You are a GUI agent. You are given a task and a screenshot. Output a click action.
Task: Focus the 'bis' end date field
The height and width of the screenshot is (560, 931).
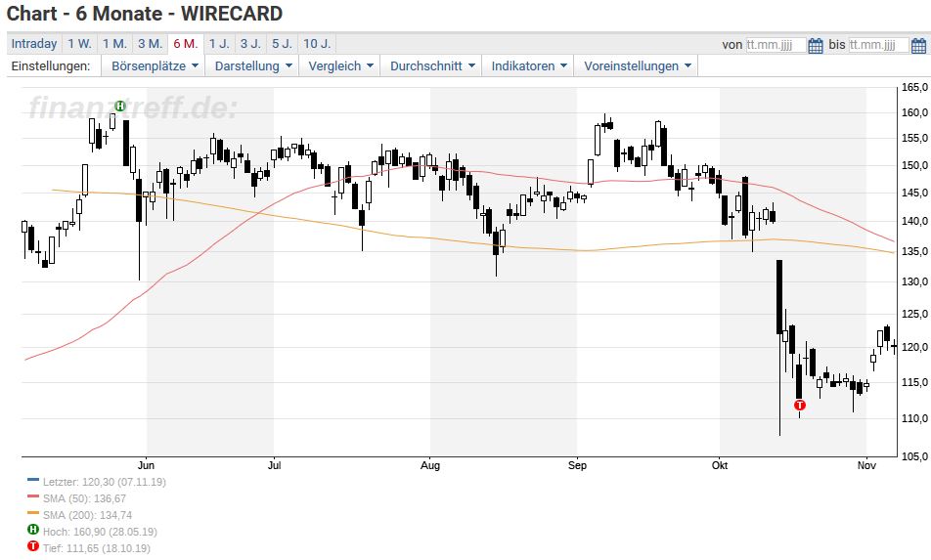tap(879, 45)
